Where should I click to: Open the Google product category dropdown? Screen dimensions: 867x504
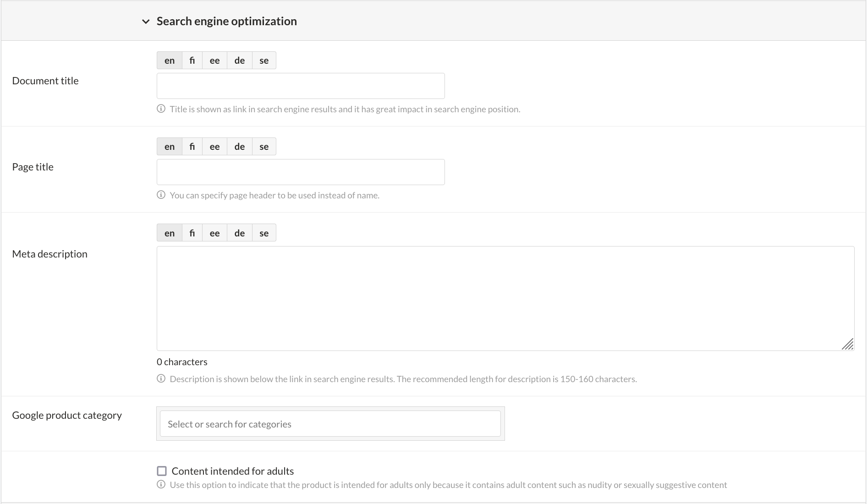[330, 424]
